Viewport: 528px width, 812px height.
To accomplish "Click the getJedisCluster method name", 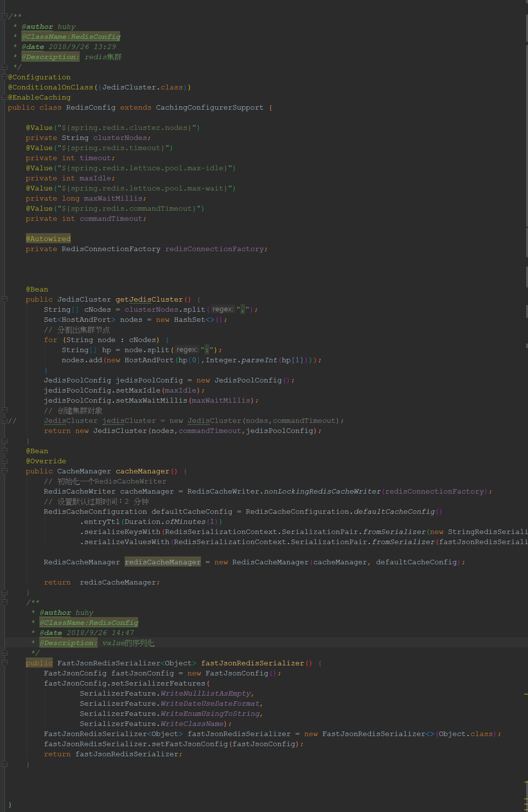I will tap(149, 299).
